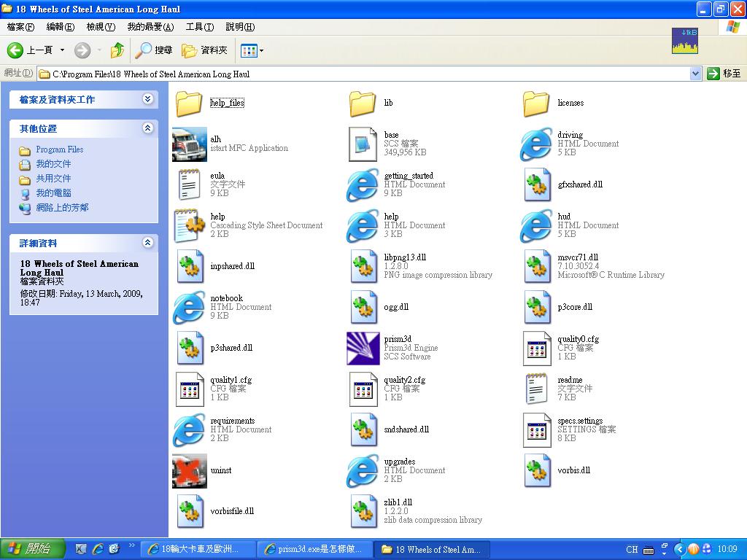Select the eula text file icon
The image size is (747, 560).
click(x=189, y=184)
